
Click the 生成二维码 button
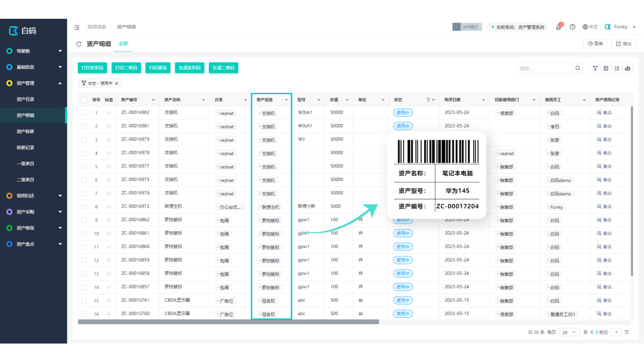click(x=223, y=68)
